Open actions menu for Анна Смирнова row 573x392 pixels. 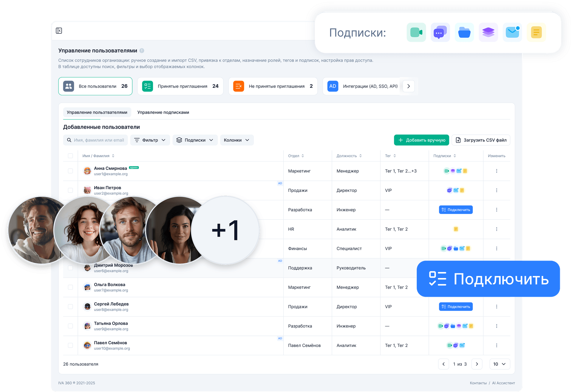[497, 171]
